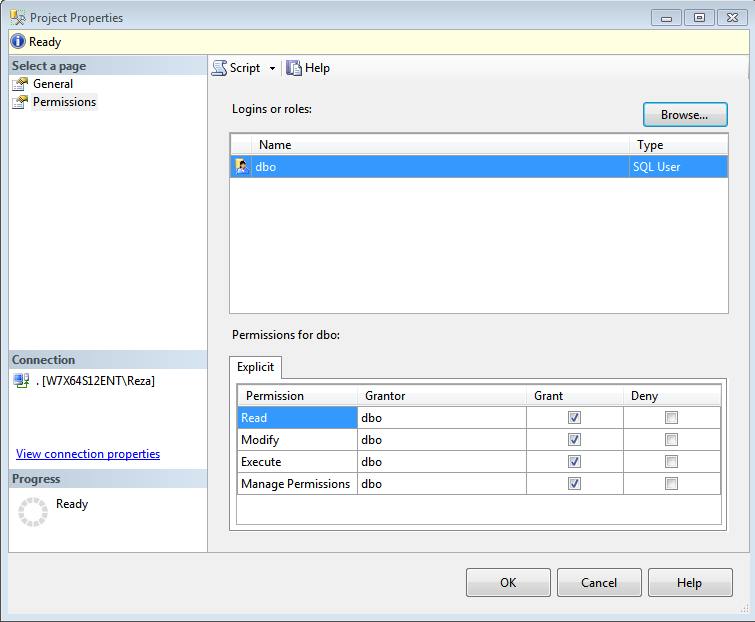Click the Browse... button
755x622 pixels.
tap(684, 115)
